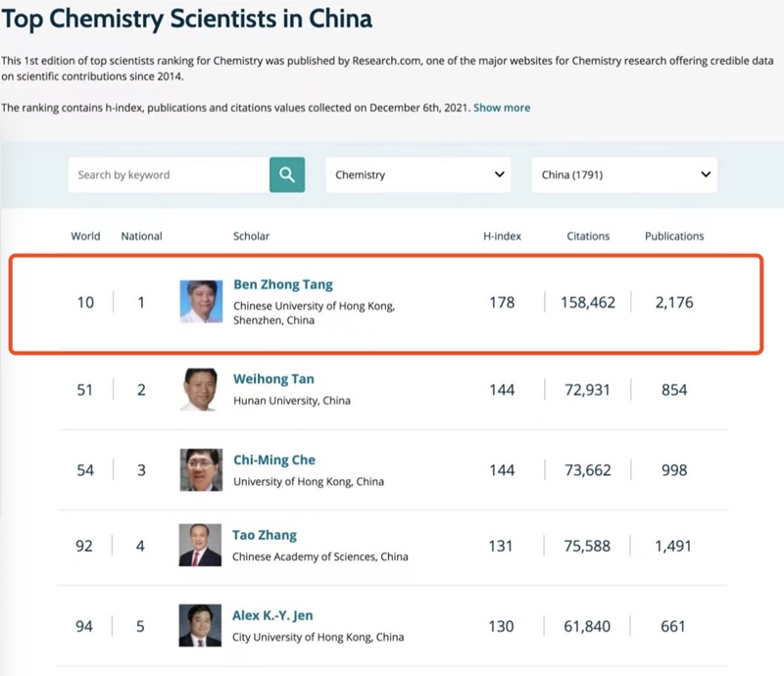Click the Citations column header

click(588, 236)
